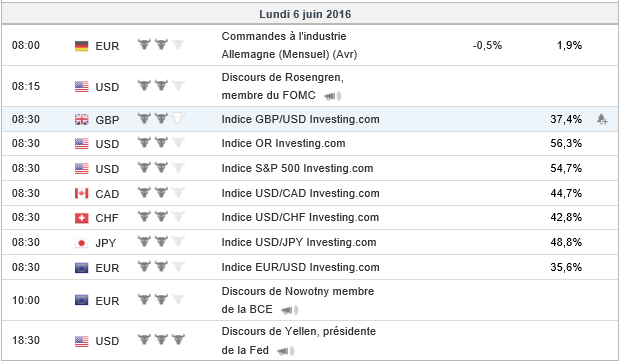Click the German flag icon at 08:00
The image size is (622, 363).
[82, 46]
